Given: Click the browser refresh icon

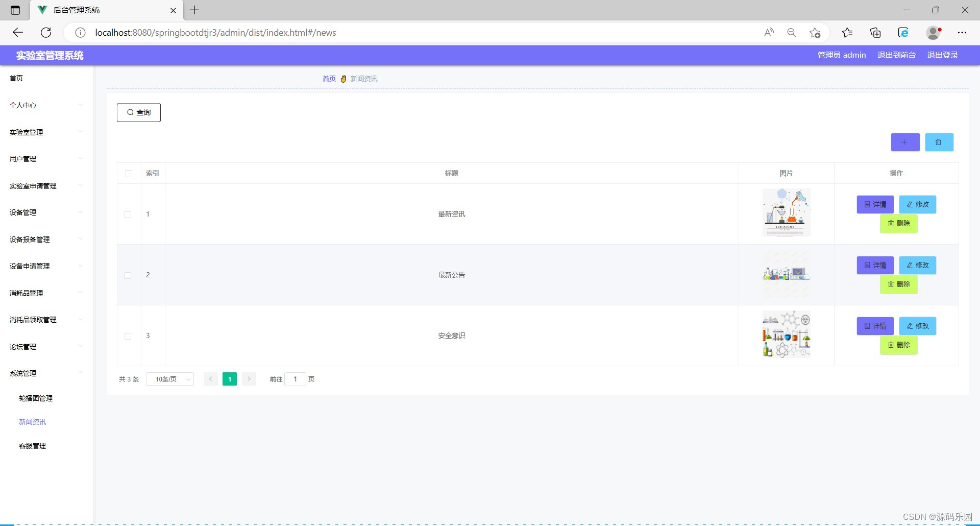Looking at the screenshot, I should (x=46, y=32).
